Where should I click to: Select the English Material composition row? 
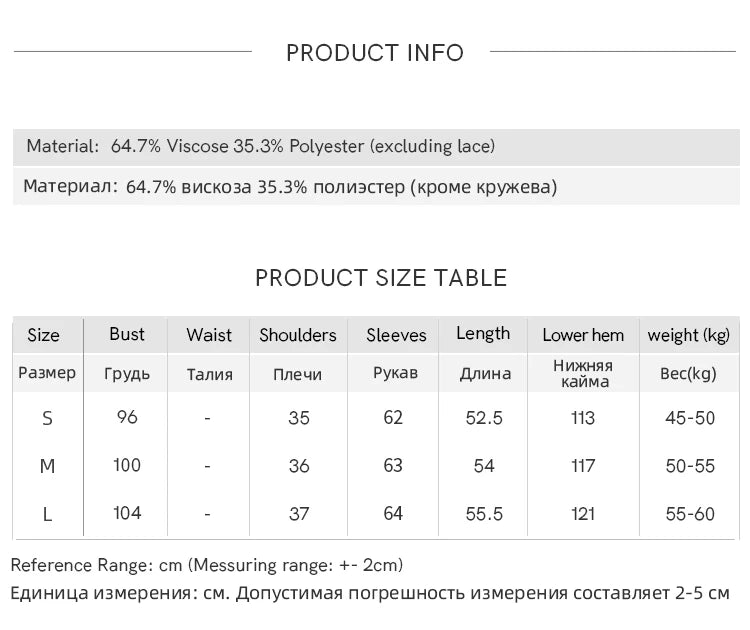point(260,147)
